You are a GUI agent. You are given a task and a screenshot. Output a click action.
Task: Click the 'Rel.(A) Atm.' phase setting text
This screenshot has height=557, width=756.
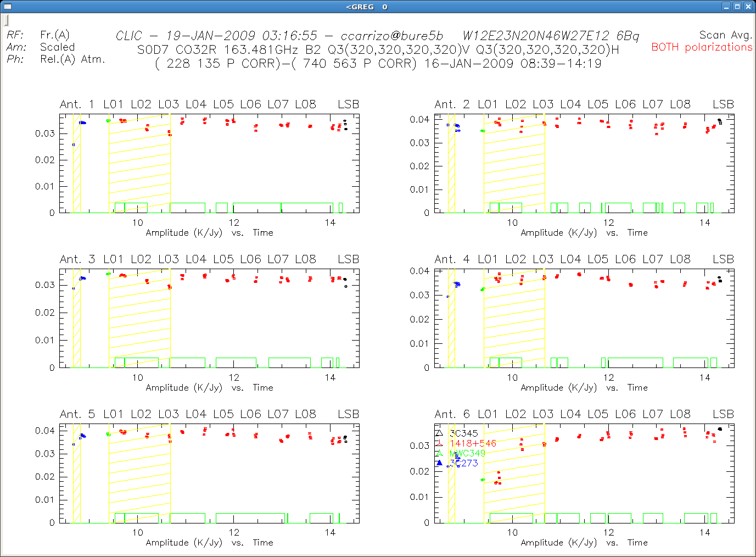[x=72, y=59]
